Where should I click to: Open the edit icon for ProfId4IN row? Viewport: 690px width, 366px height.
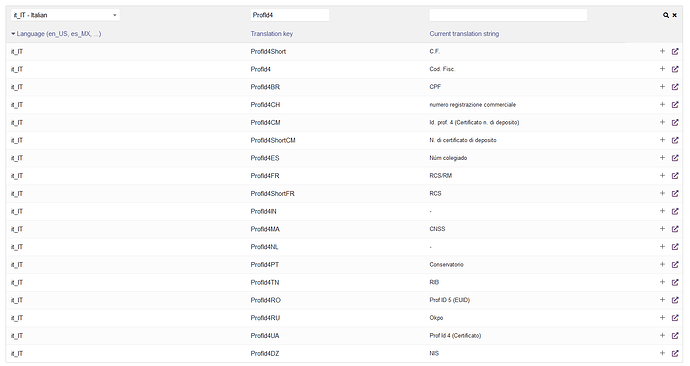click(x=675, y=211)
